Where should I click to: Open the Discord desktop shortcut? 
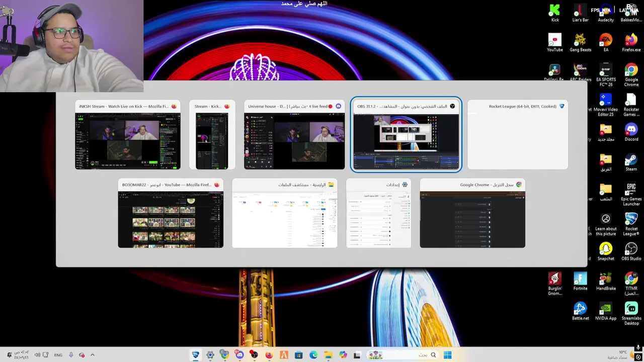(631, 132)
